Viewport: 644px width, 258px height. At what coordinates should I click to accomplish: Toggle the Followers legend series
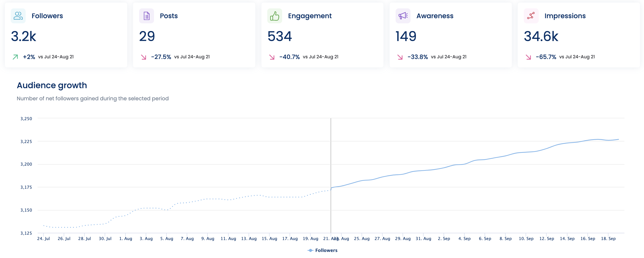coord(326,250)
